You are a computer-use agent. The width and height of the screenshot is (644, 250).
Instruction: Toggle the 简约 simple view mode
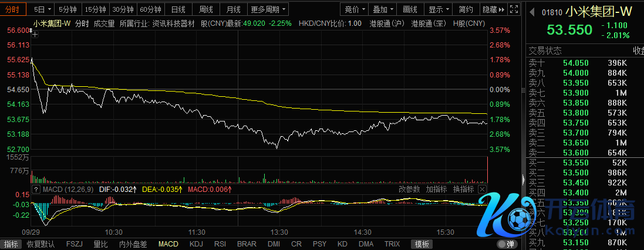coord(466,9)
